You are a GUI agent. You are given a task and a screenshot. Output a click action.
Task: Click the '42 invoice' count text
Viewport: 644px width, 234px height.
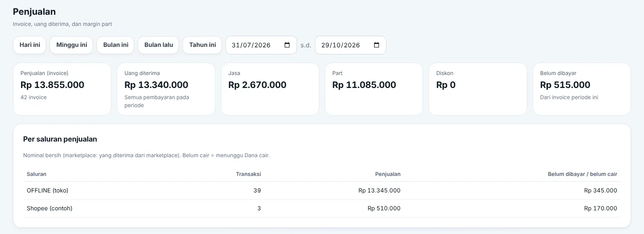(x=34, y=97)
